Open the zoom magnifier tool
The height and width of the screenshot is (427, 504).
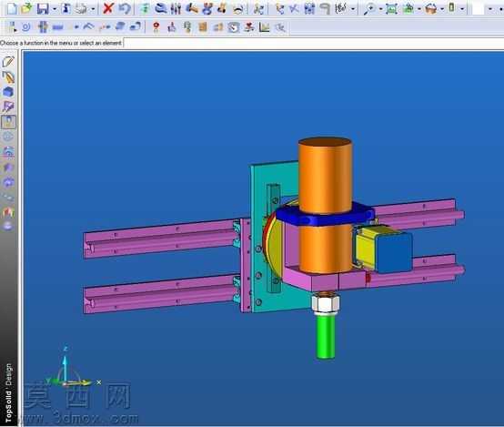tap(369, 8)
